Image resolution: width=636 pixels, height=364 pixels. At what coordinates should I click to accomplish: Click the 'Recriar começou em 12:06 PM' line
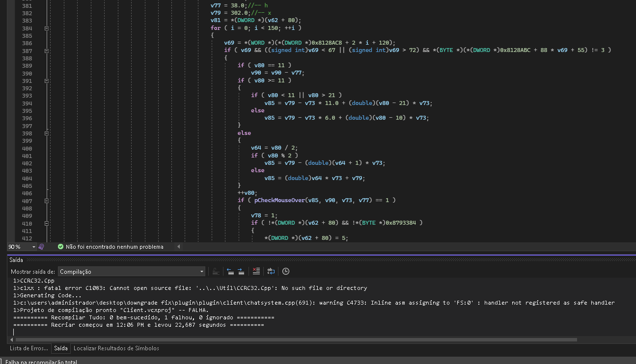[139, 325]
